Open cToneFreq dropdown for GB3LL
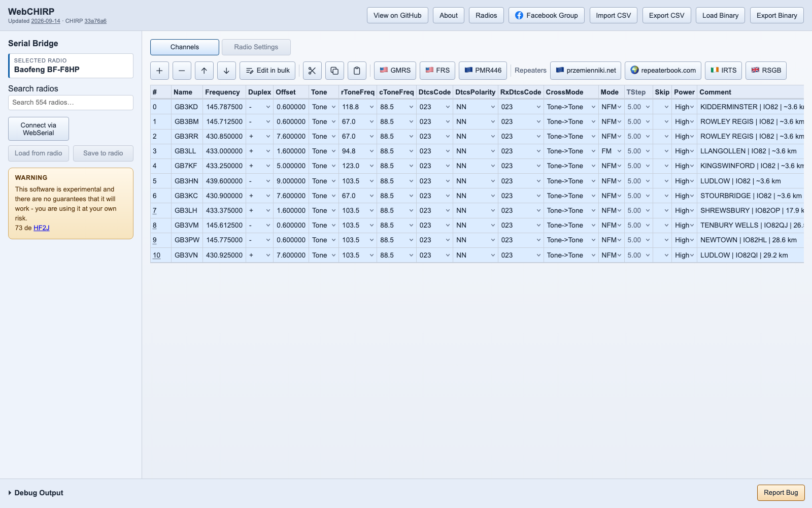The width and height of the screenshot is (812, 508). pos(396,151)
